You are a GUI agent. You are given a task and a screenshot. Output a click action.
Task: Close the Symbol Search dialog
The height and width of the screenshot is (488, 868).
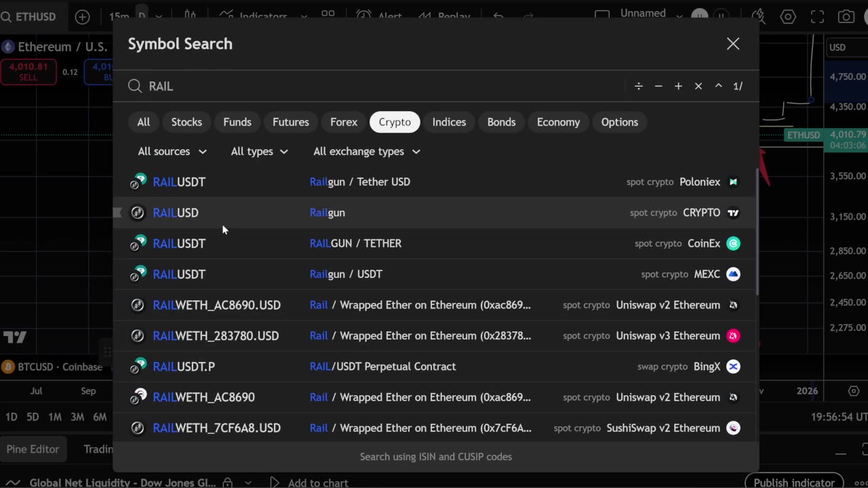[x=733, y=44]
